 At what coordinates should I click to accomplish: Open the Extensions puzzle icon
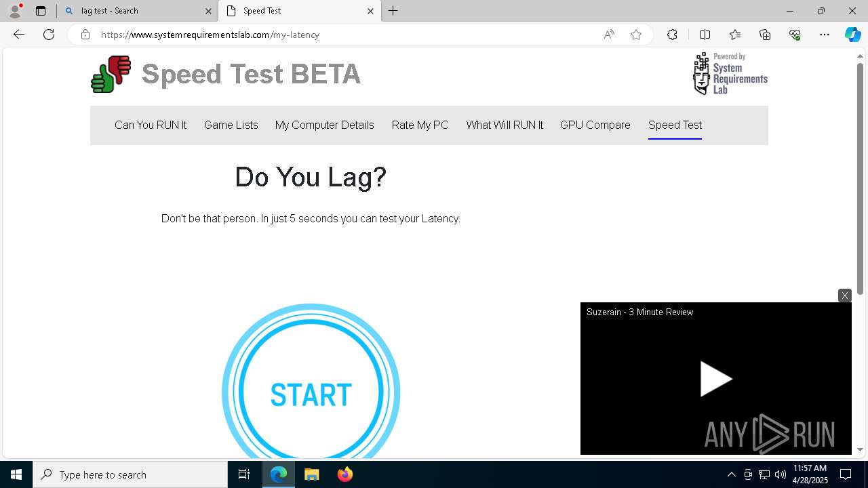tap(672, 35)
